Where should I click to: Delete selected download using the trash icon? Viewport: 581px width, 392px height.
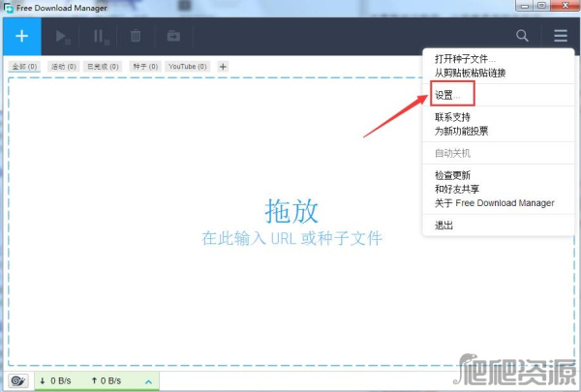pos(136,36)
